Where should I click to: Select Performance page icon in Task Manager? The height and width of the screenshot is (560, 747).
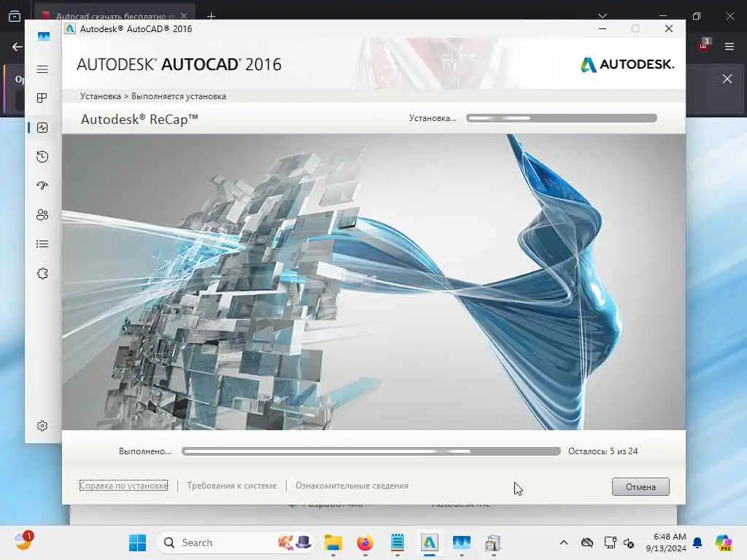42,128
